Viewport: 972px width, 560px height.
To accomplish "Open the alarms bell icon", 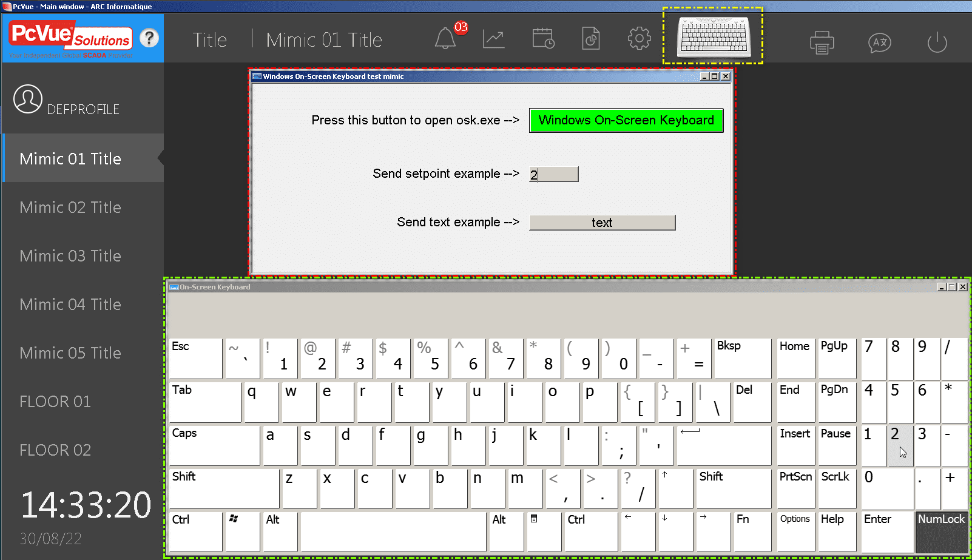I will click(446, 39).
